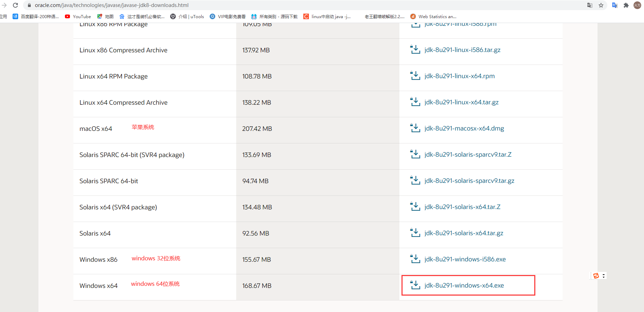
Task: Open the Web Statistics bookmark
Action: (x=433, y=16)
